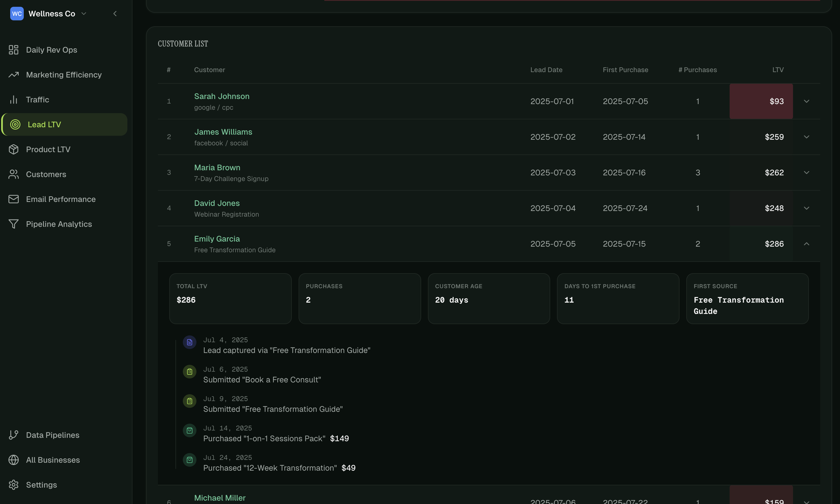Click the Days to 1st Purchase card
Image resolution: width=840 pixels, height=504 pixels.
click(618, 299)
